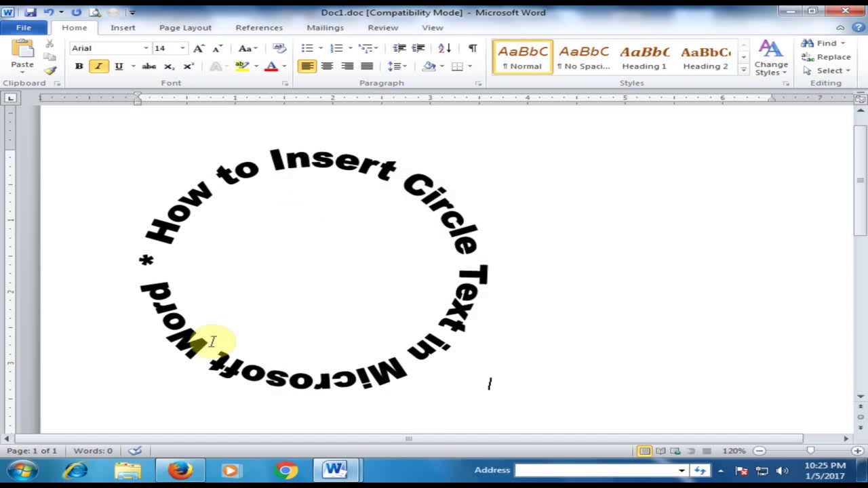This screenshot has width=868, height=488.
Task: Click the Shrink Font button
Action: [217, 48]
